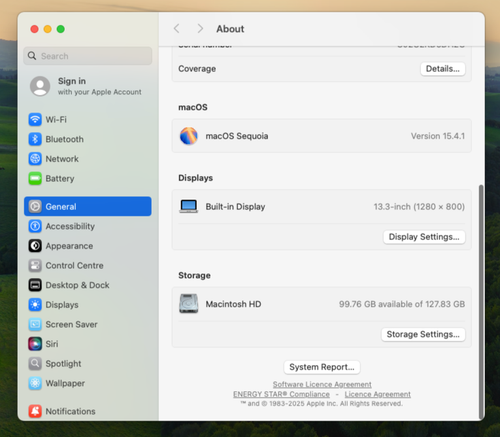The image size is (500, 437).
Task: Select the Appearance icon
Action: tap(35, 246)
